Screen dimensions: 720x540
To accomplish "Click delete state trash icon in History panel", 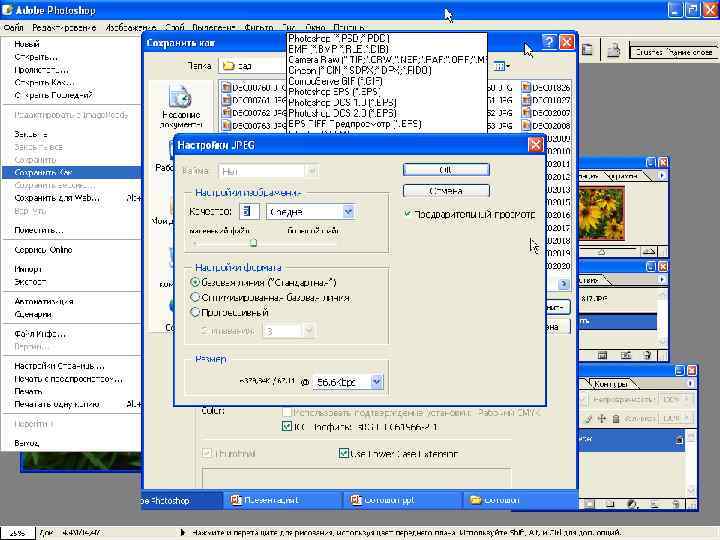I will pyautogui.click(x=647, y=355).
